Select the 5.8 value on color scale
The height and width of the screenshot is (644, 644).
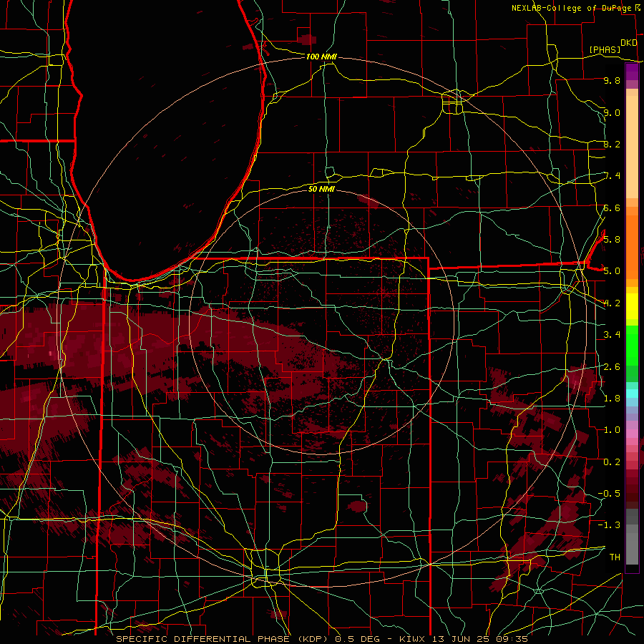(x=612, y=239)
